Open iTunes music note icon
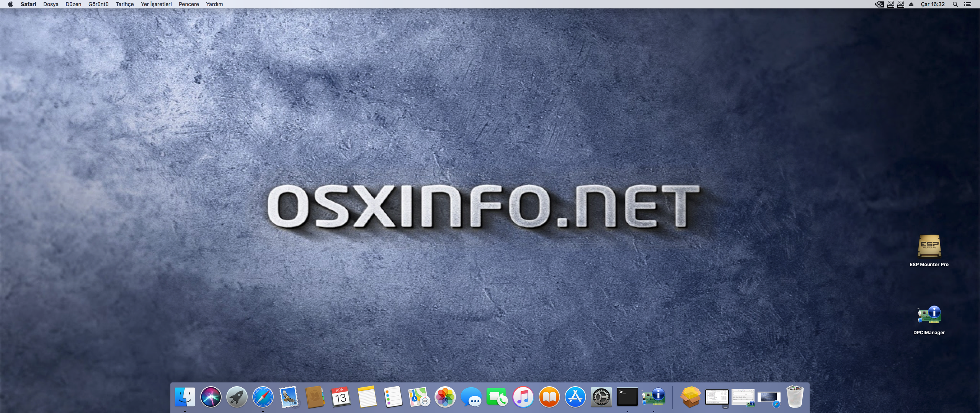Image resolution: width=980 pixels, height=413 pixels. [x=523, y=397]
